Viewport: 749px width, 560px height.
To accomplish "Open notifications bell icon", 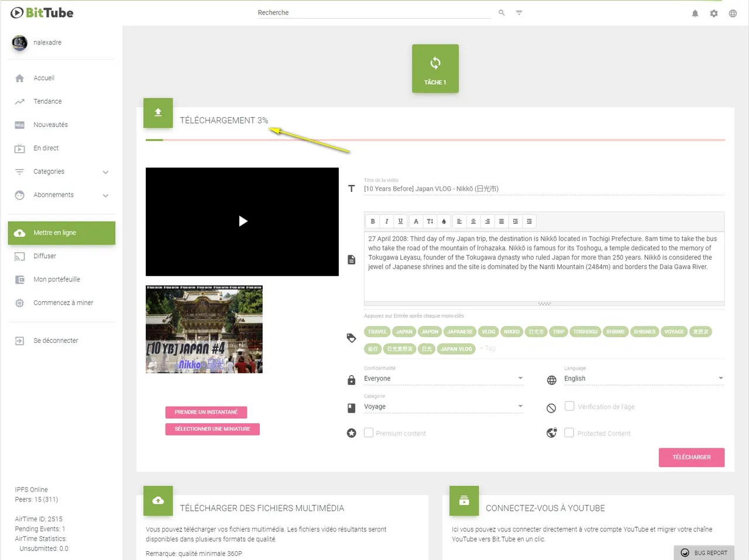I will click(x=695, y=13).
